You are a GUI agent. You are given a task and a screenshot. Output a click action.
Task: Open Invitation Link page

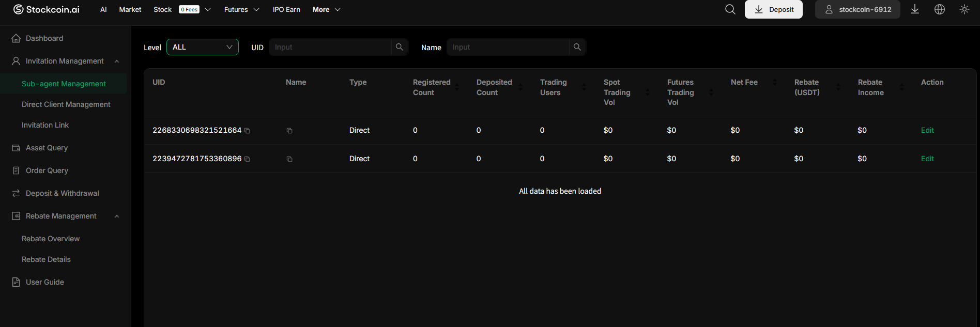point(45,125)
